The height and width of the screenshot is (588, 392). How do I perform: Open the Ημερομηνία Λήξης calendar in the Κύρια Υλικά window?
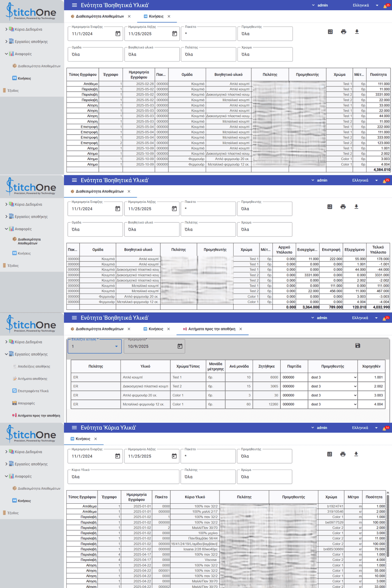(x=174, y=456)
